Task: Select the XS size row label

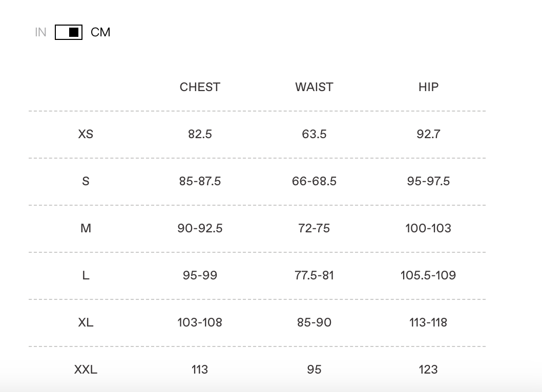Action: point(86,134)
